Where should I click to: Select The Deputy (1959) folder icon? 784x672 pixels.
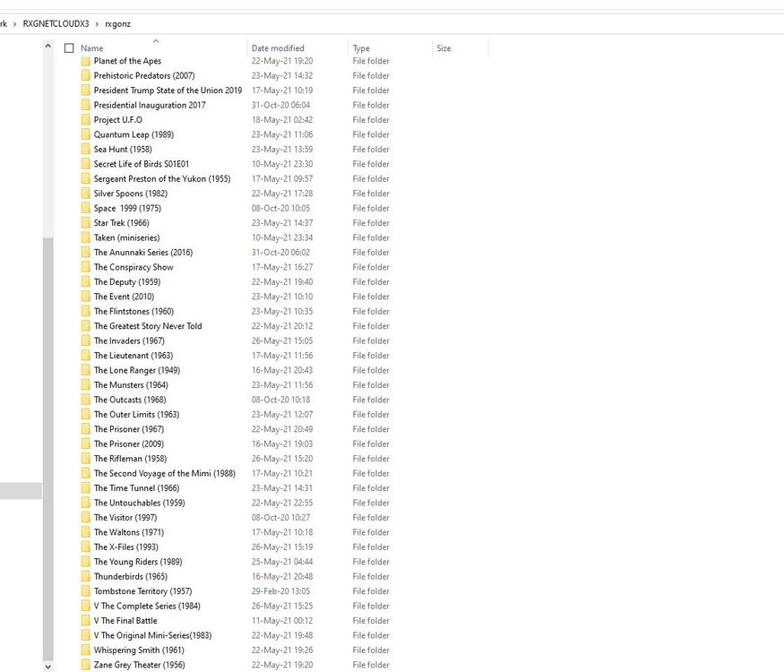86,282
